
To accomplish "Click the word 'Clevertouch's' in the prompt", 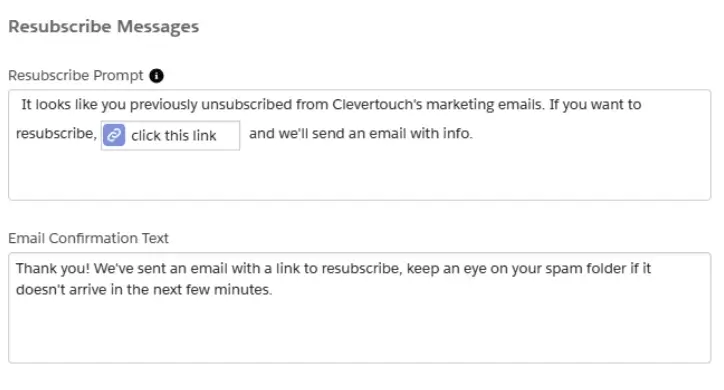I will (377, 104).
